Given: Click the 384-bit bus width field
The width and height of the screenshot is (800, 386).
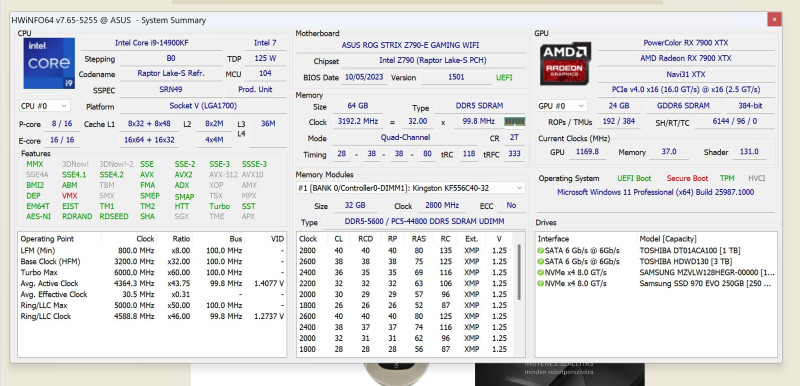Looking at the screenshot, I should click(751, 106).
